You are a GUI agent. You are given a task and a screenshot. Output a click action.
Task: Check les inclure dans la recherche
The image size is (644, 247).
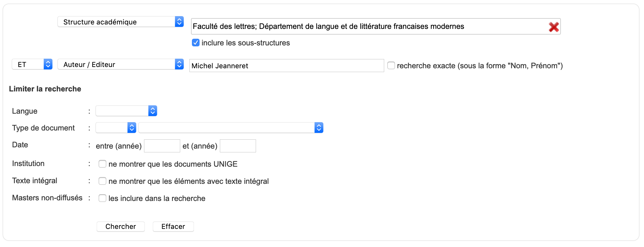[102, 198]
